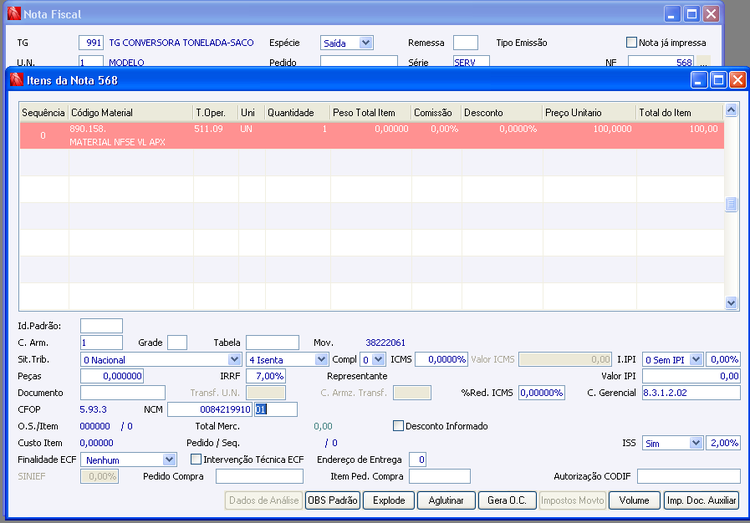Minimize the Itens da Nota 568 window
Image resolution: width=750 pixels, height=523 pixels.
point(700,79)
